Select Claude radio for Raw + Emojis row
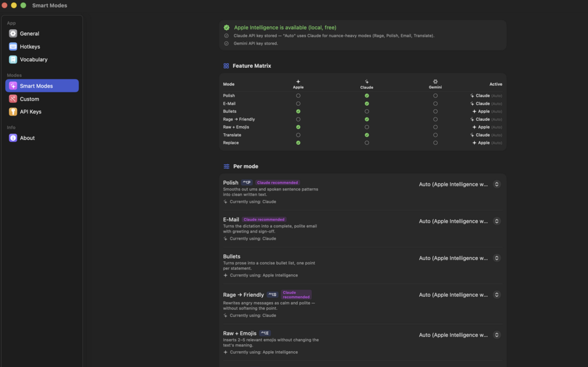The width and height of the screenshot is (588, 367). coord(367,127)
